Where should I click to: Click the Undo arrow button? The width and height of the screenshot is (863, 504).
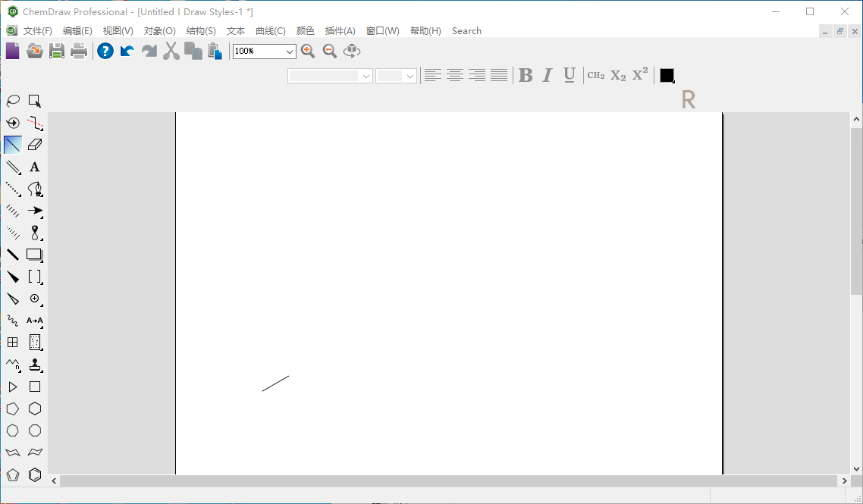(127, 52)
